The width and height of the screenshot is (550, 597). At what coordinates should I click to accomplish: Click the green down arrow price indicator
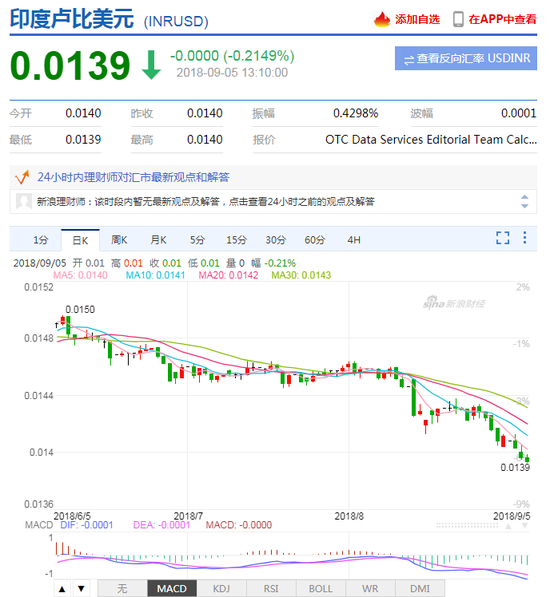151,65
